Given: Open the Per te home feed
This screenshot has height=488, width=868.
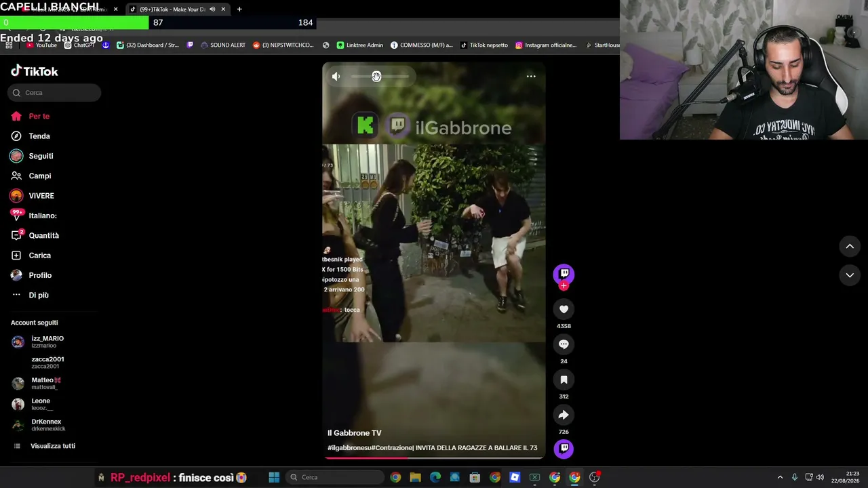Looking at the screenshot, I should (31, 116).
